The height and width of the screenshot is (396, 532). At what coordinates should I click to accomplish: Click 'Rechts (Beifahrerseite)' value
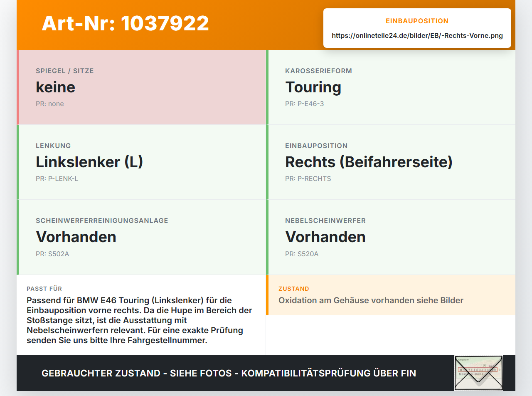[x=369, y=162]
